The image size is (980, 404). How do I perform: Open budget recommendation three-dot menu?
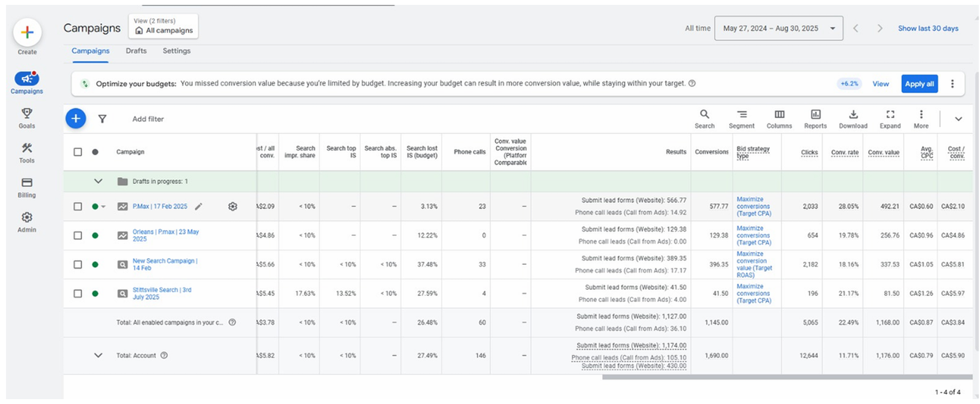coord(952,83)
